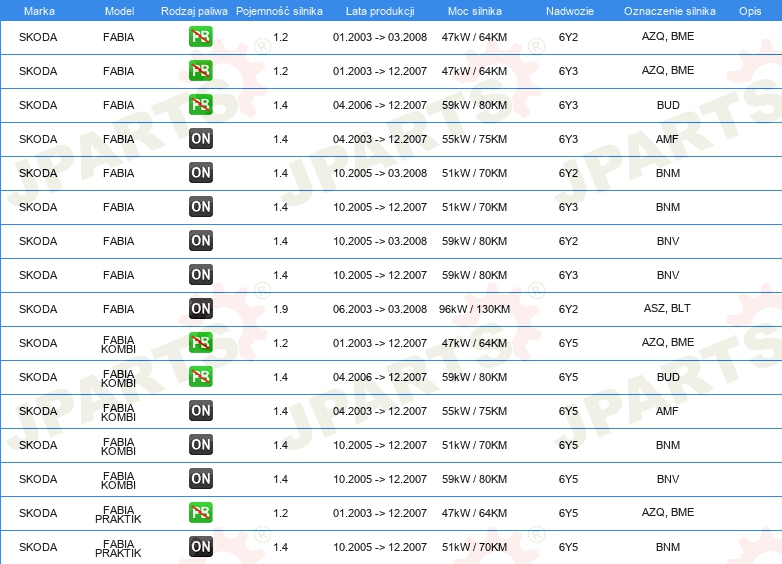The height and width of the screenshot is (564, 782).
Task: Select the FABIA PRAKTIK model cell in the BNM row
Action: tap(118, 548)
